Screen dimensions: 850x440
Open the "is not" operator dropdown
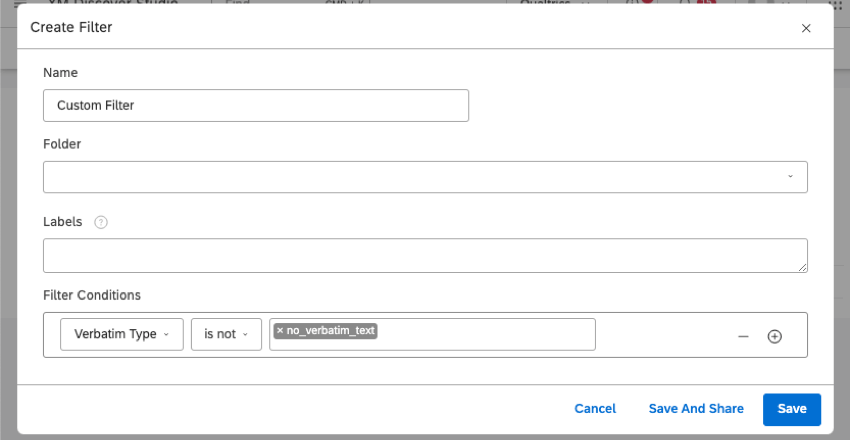point(226,334)
